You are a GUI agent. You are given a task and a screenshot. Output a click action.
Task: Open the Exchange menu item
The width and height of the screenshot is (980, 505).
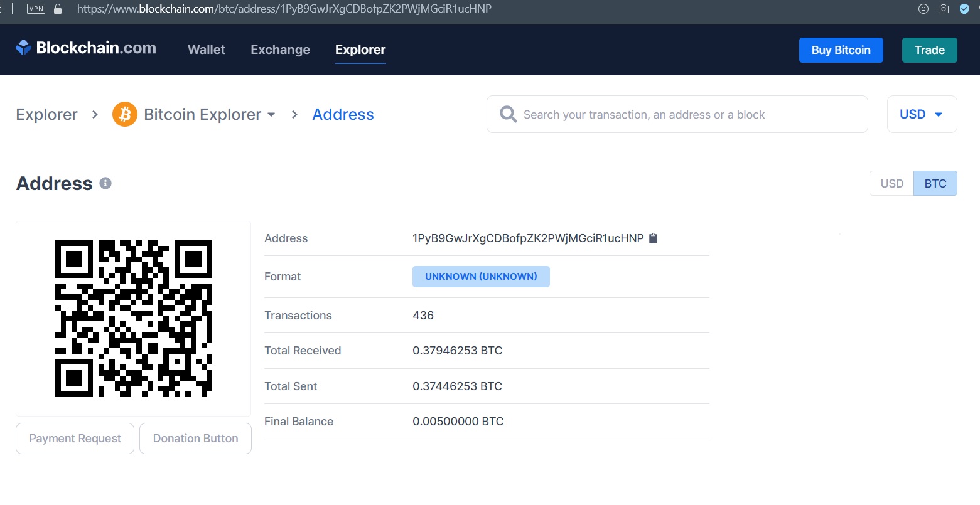[280, 50]
